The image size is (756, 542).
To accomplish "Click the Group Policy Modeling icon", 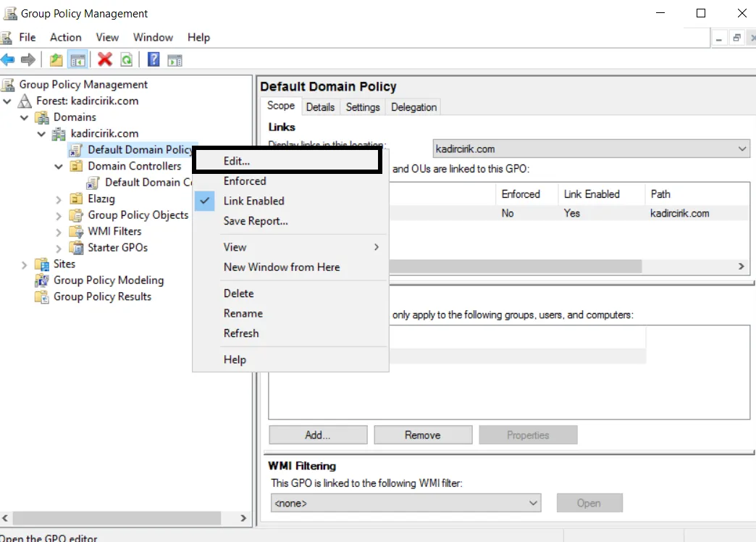I will 42,280.
